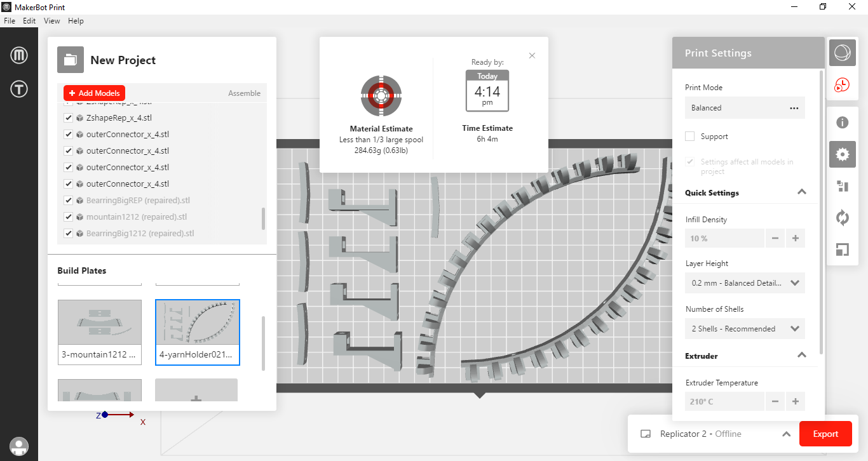Toggle mountain1212 (repaired).stl checkbox
The height and width of the screenshot is (461, 868).
69,217
